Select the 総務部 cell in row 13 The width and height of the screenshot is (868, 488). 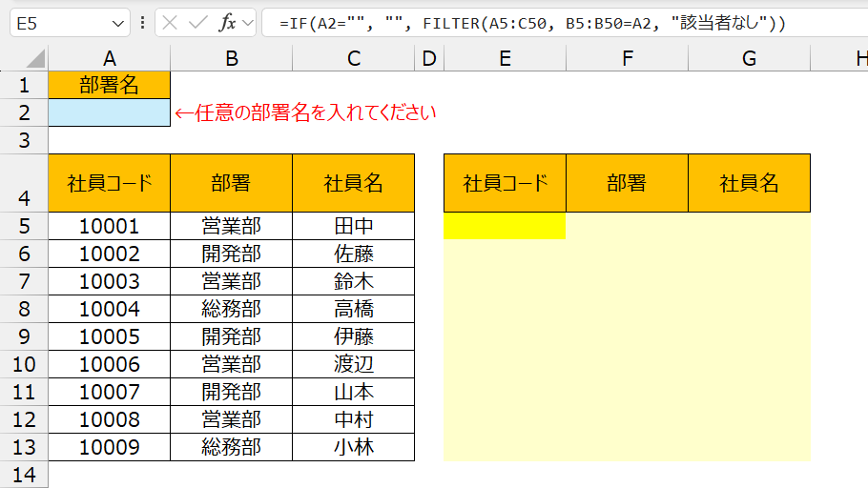[x=232, y=447]
